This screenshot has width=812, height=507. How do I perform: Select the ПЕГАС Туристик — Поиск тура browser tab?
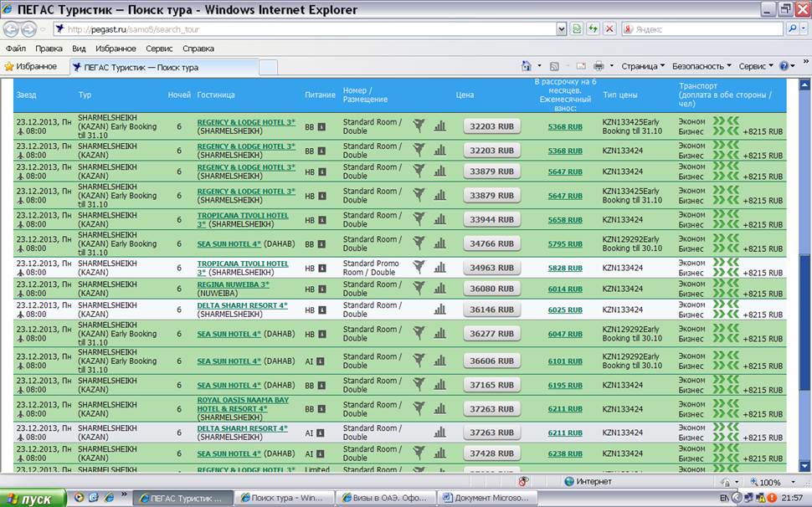163,67
